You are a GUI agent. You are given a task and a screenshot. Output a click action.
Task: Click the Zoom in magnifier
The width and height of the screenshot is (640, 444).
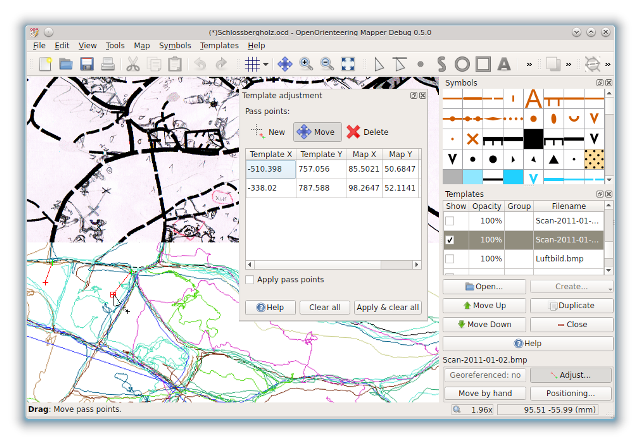tap(306, 64)
